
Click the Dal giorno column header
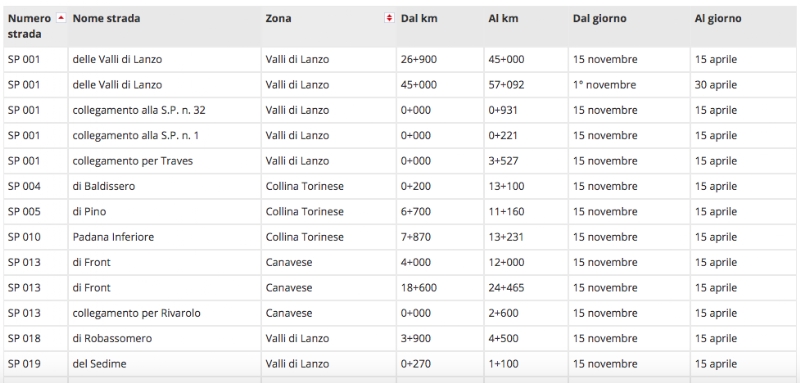(599, 18)
